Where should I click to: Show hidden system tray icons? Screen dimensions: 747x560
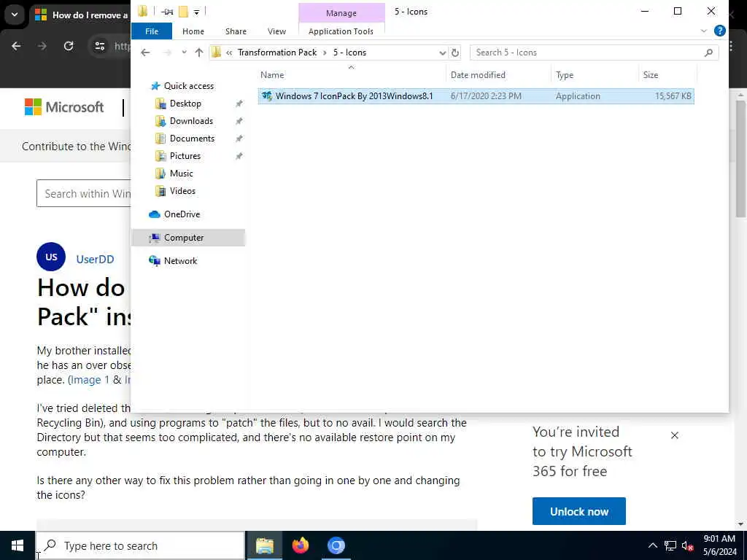653,545
